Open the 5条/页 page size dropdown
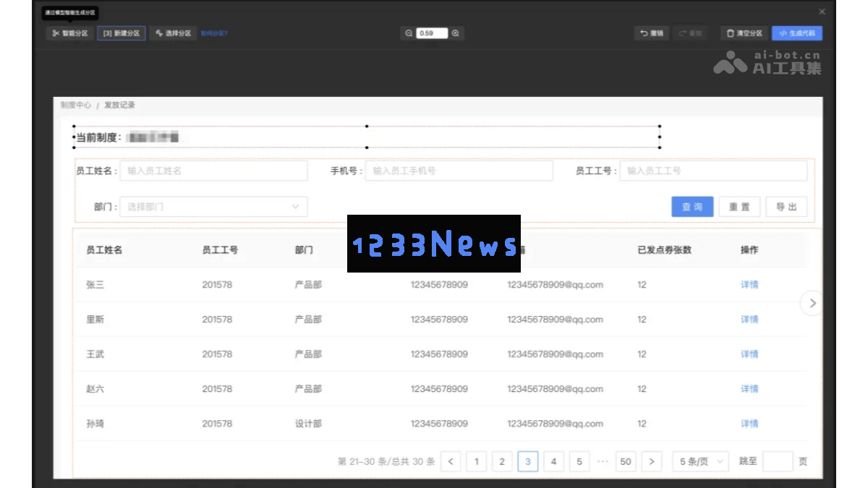The image size is (868, 488). pyautogui.click(x=701, y=461)
